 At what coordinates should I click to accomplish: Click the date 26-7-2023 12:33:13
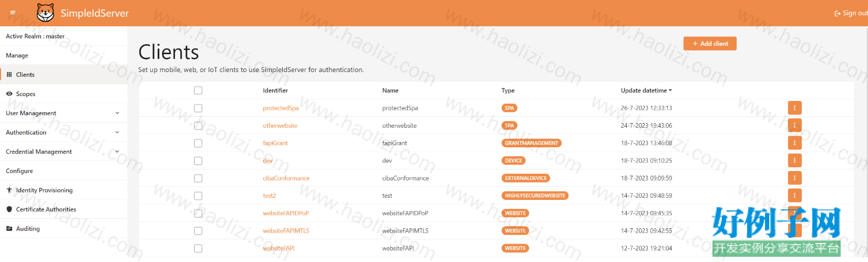646,108
